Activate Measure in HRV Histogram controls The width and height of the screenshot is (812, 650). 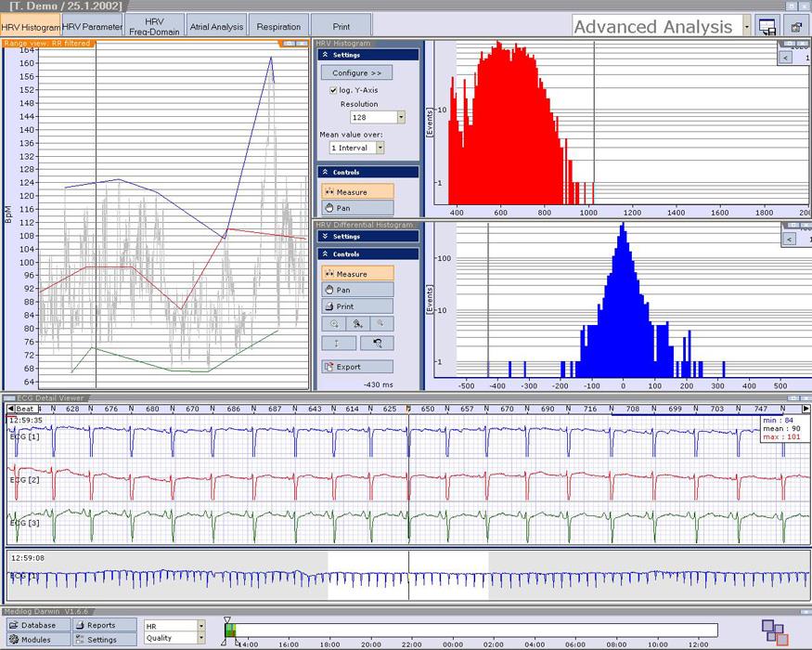357,192
